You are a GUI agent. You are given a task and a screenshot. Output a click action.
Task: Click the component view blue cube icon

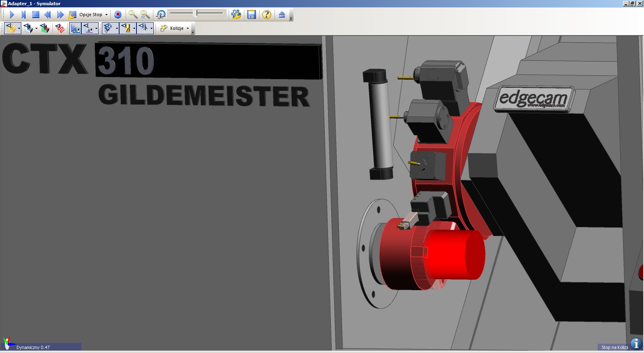[x=28, y=28]
